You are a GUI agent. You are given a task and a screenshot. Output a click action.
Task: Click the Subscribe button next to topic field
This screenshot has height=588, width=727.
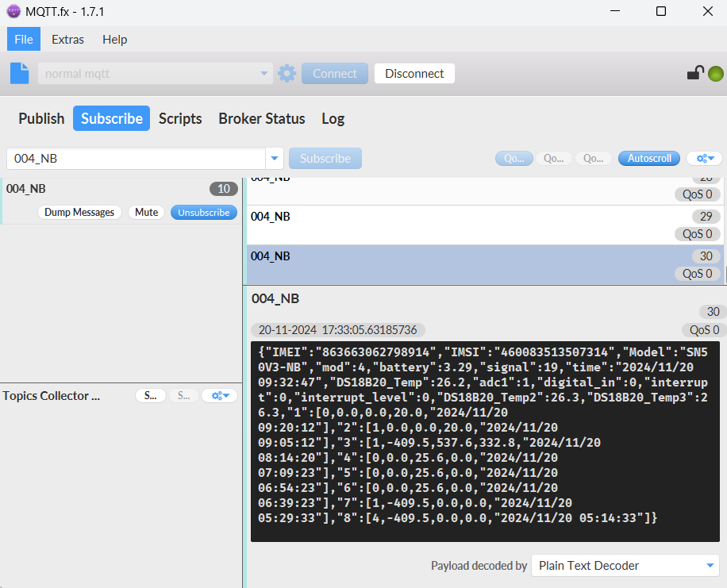(325, 159)
